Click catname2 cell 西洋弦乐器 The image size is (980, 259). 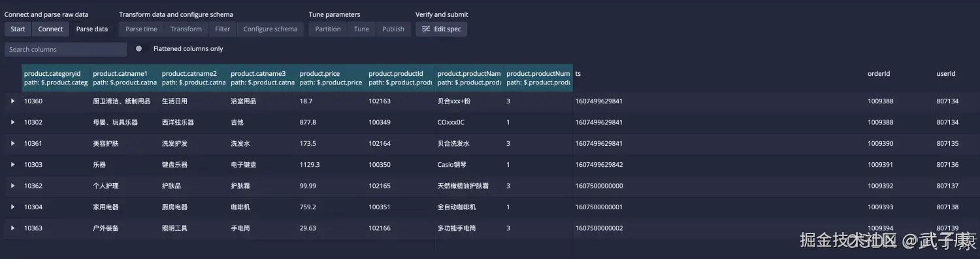(178, 122)
